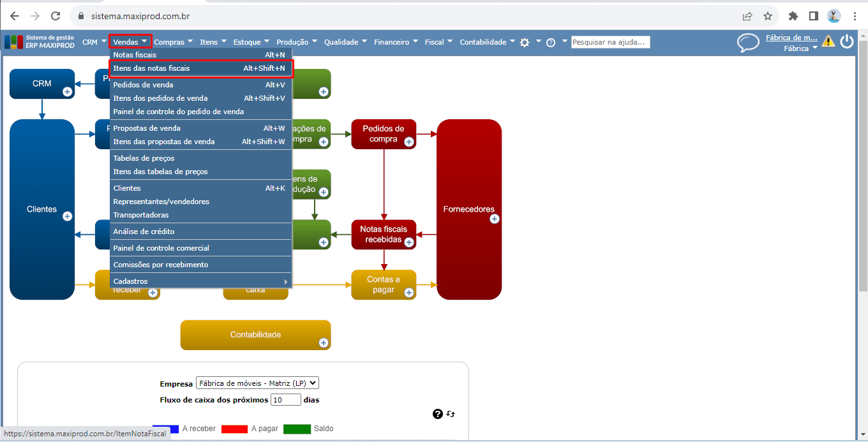Open the Empresa select box
Screen dimensions: 868x442
(x=257, y=383)
